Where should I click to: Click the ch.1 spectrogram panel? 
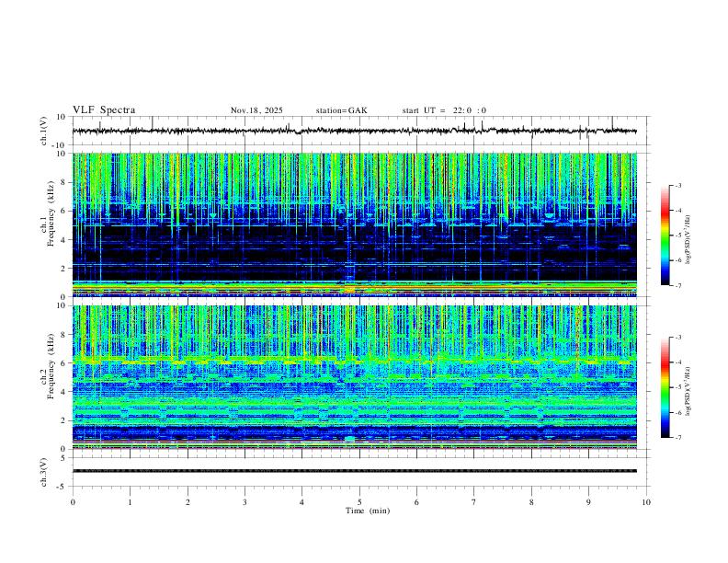coord(354,224)
